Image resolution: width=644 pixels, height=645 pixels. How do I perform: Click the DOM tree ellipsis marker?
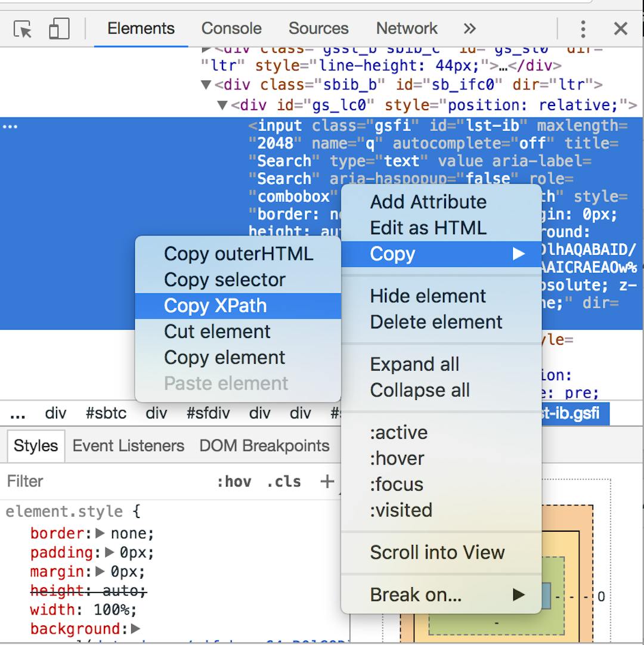[x=9, y=126]
